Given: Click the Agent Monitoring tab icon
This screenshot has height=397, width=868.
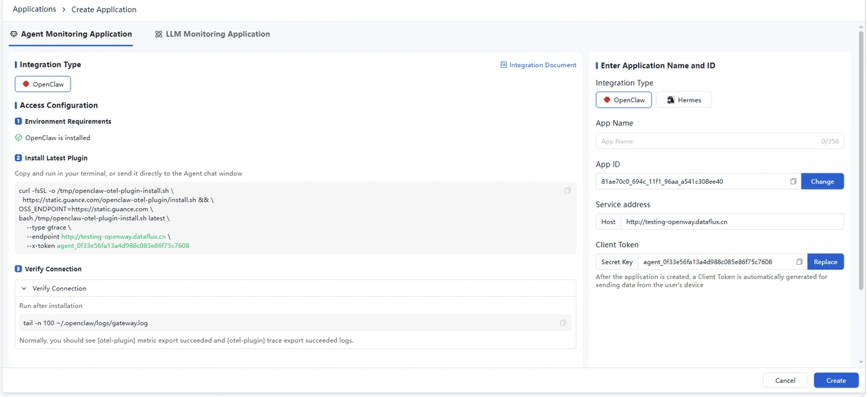Looking at the screenshot, I should [x=14, y=34].
